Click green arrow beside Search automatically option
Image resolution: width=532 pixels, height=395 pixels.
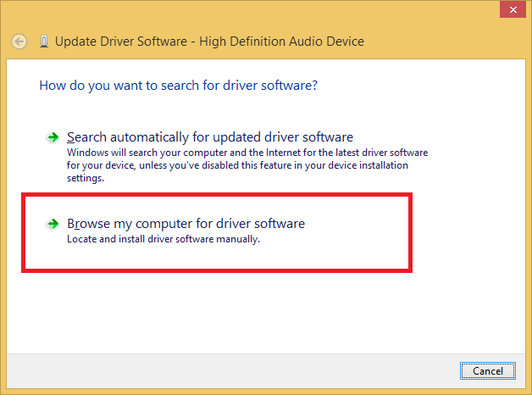pos(53,137)
